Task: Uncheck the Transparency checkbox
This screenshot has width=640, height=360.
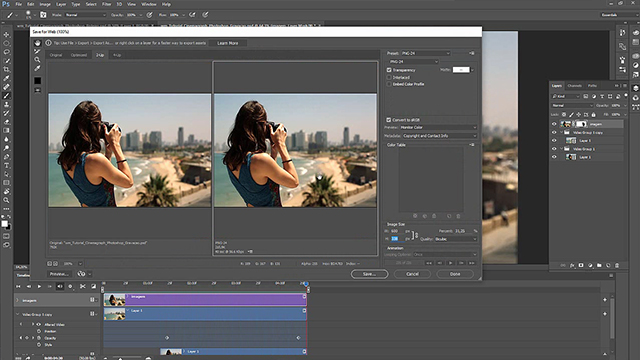Action: pos(389,70)
